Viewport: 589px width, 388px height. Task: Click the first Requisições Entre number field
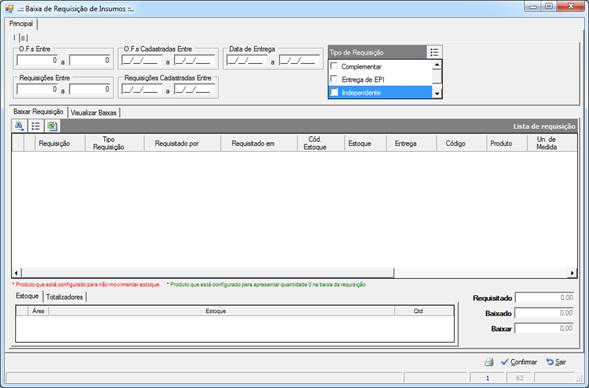[37, 89]
